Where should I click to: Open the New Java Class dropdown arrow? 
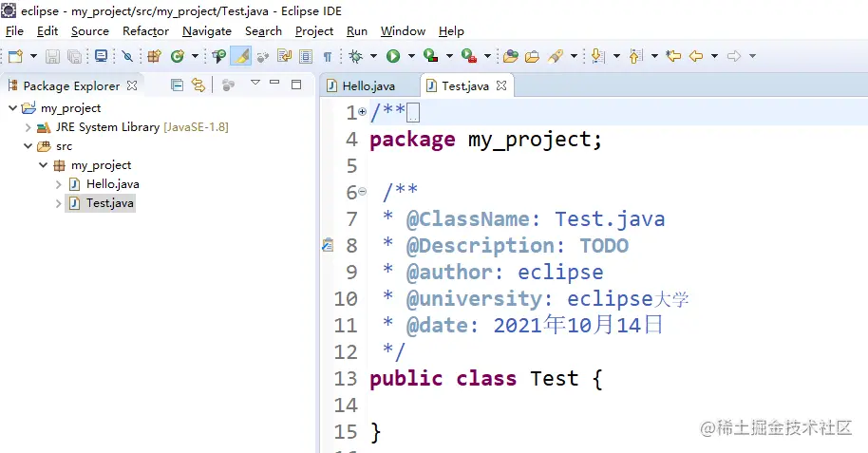[195, 56]
